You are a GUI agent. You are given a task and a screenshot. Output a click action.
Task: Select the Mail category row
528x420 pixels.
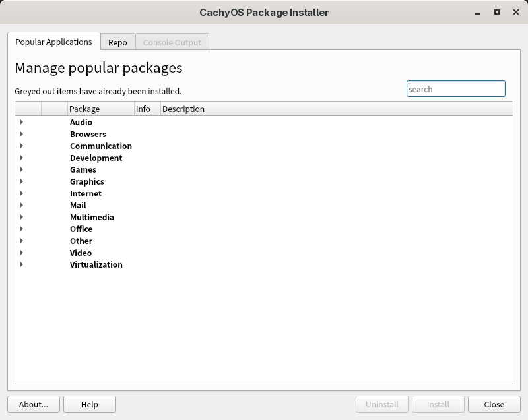click(78, 205)
